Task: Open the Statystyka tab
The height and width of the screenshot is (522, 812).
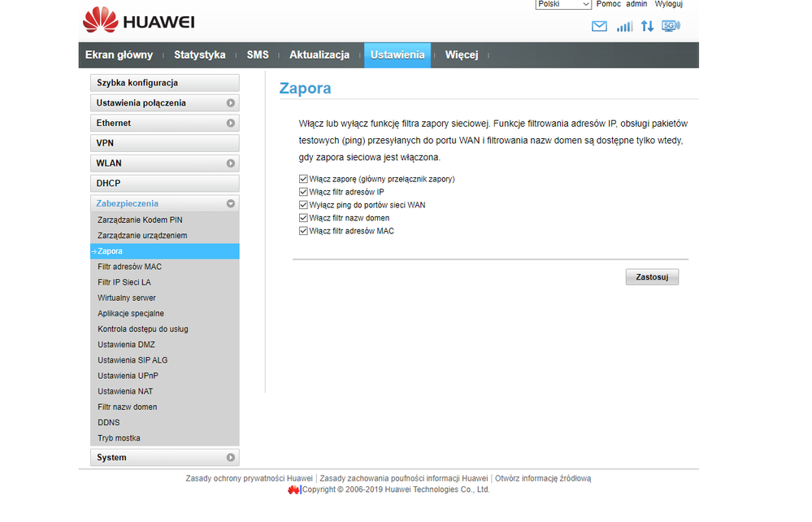Action: [x=199, y=55]
